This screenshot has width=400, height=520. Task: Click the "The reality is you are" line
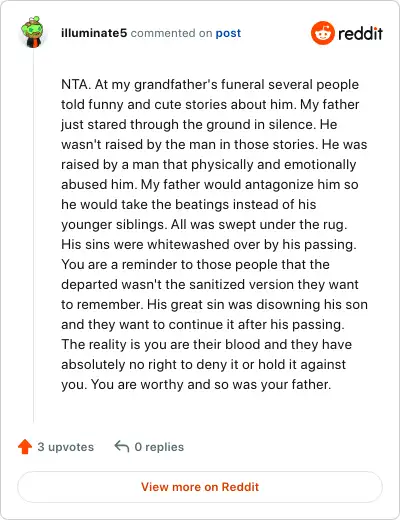point(206,344)
